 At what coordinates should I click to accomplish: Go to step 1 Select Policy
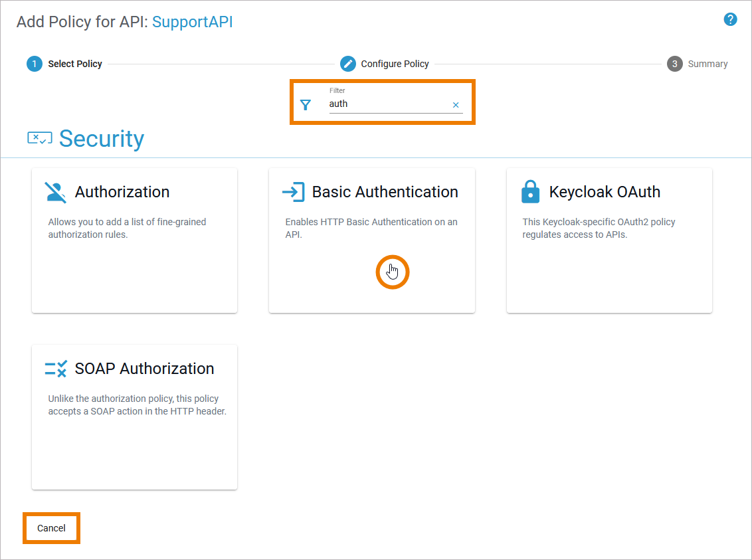click(x=35, y=64)
